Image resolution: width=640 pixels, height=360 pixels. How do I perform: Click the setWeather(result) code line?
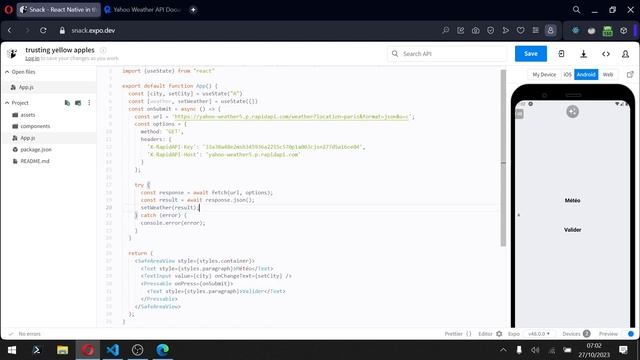pyautogui.click(x=170, y=207)
